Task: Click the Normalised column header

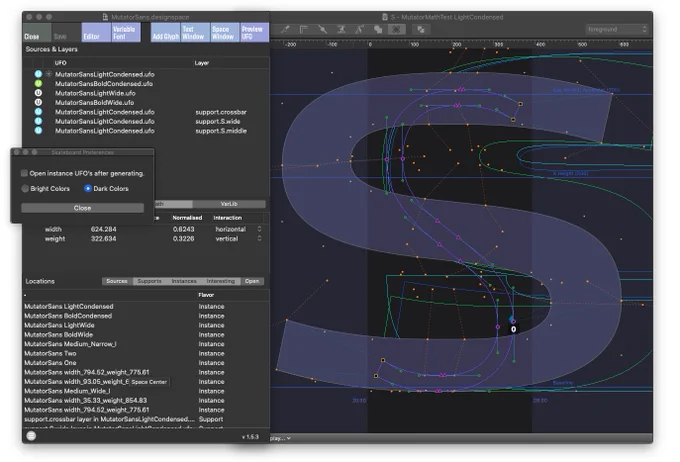Action: pos(187,218)
